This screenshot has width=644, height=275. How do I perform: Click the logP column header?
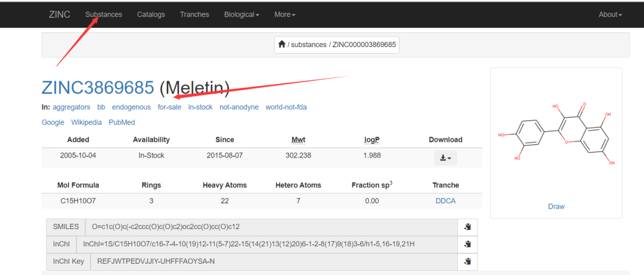pyautogui.click(x=372, y=140)
